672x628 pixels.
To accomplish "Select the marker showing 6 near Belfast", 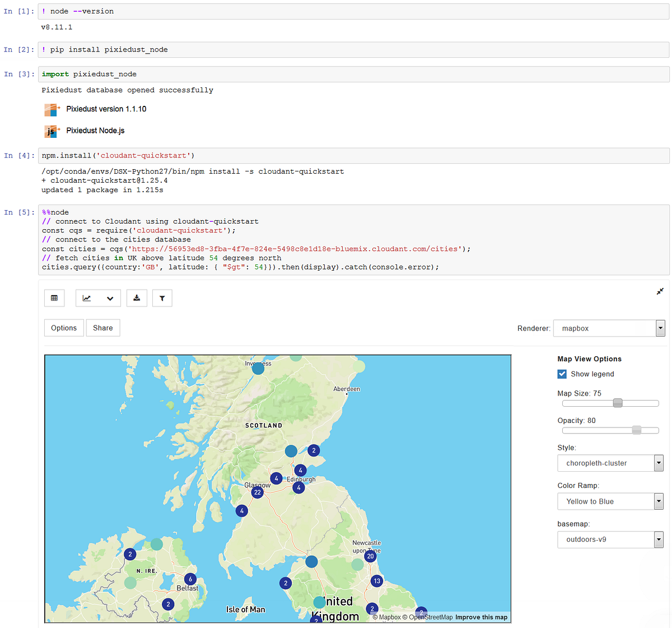I will tap(190, 579).
